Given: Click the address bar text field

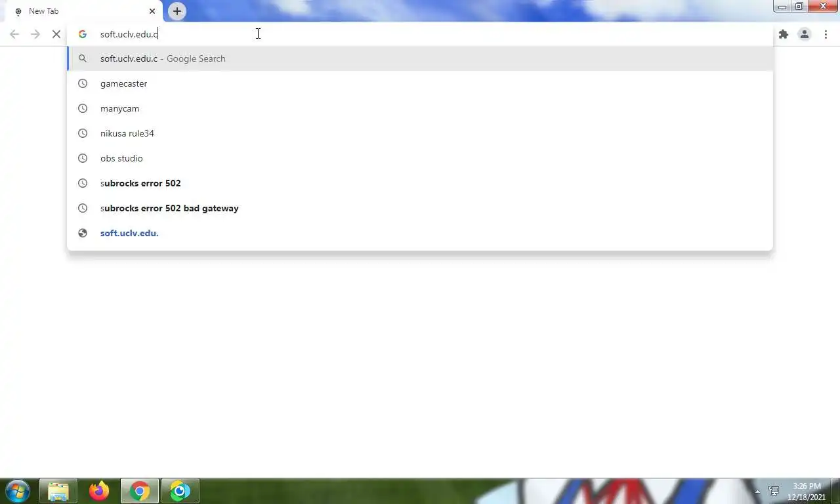Looking at the screenshot, I should coord(420,34).
